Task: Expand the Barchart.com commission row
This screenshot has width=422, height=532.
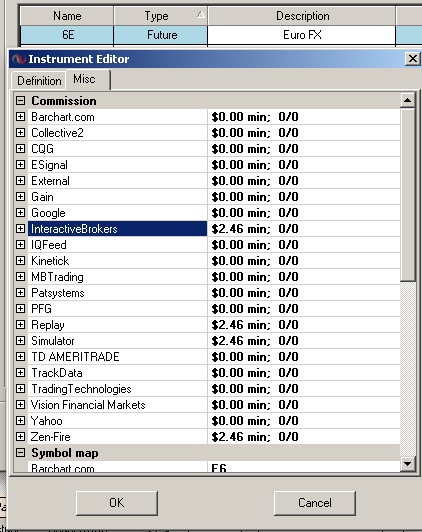Action: 20,117
